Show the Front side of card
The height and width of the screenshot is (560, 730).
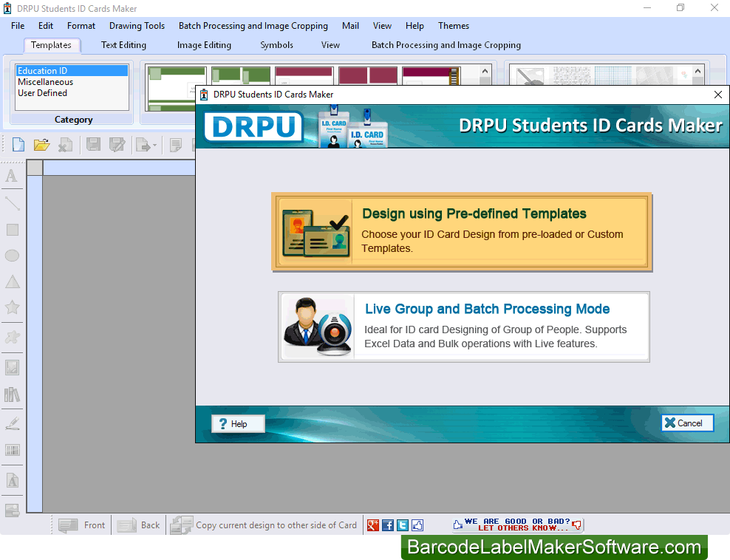(x=83, y=525)
